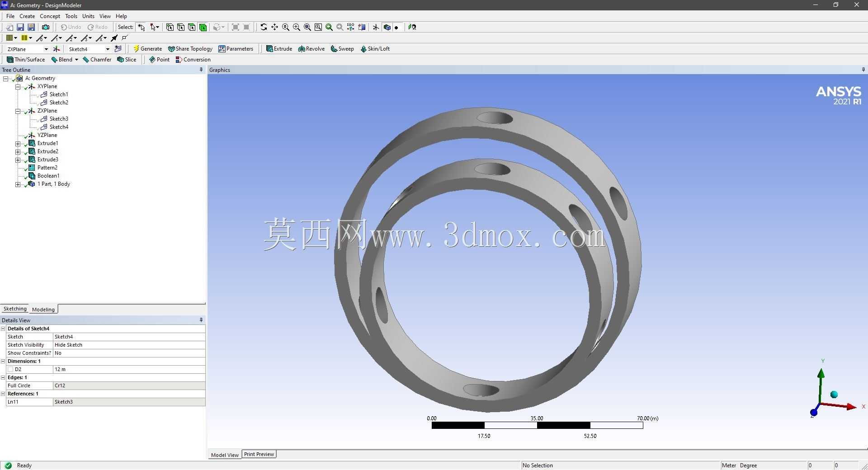868x470 pixels.
Task: Click the Chamfer tool
Action: click(x=97, y=60)
